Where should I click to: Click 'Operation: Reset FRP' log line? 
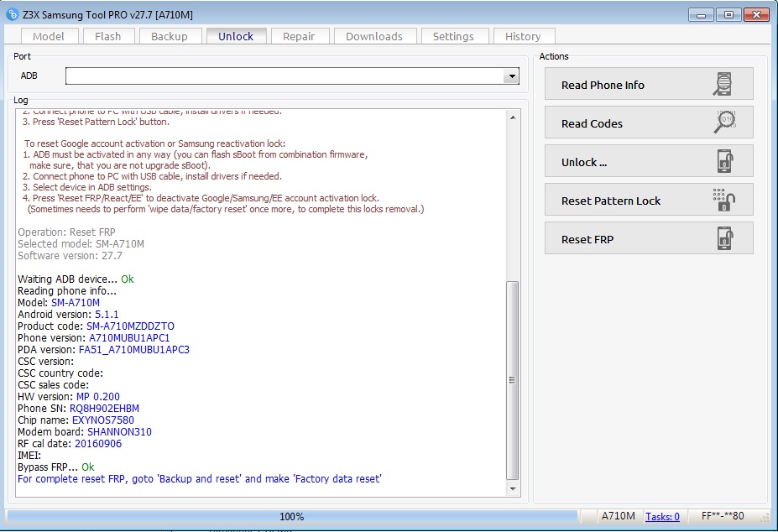[x=66, y=232]
